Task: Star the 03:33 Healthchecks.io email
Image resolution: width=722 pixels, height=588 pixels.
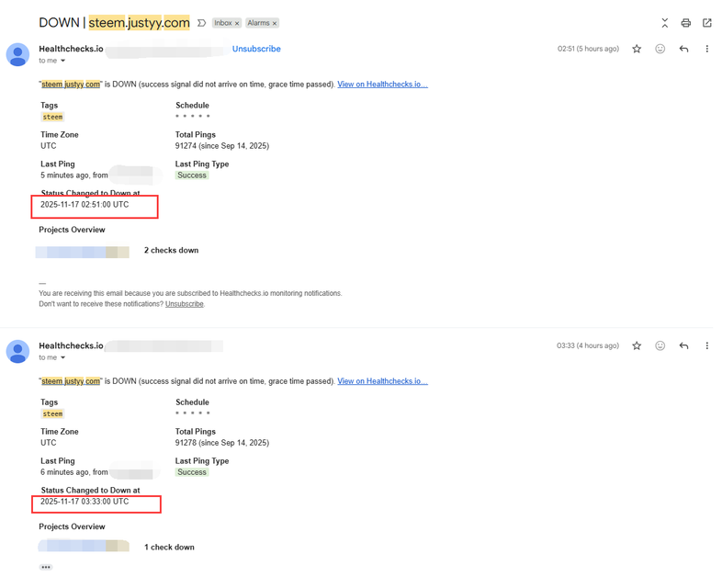Action: pyautogui.click(x=637, y=345)
